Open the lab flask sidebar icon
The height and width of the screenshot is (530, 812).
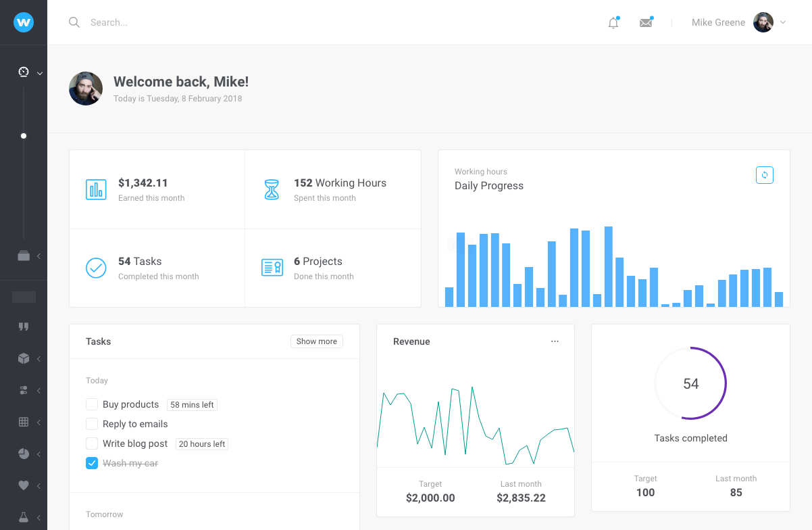[x=24, y=517]
